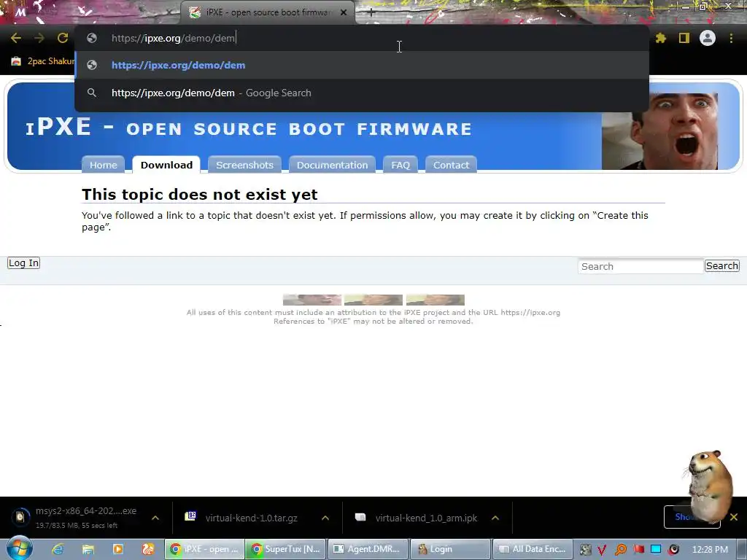Focus the site Search text field

click(640, 266)
